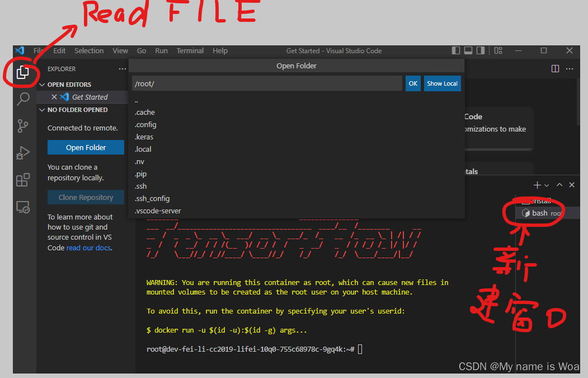Select the parent directory .. entry
Screen dimensions: 588x378
click(x=297, y=100)
